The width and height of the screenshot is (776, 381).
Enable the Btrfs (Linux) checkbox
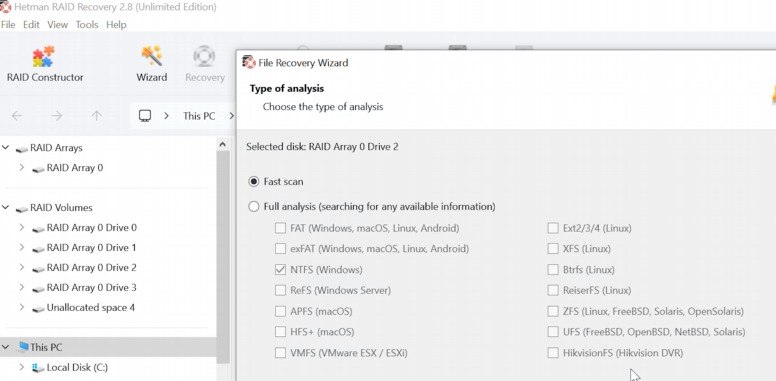coord(553,270)
